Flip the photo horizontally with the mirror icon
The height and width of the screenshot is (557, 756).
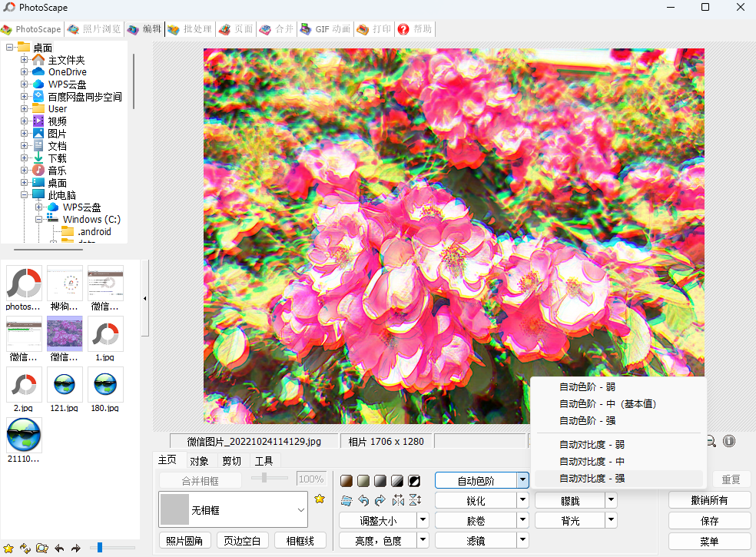(398, 501)
